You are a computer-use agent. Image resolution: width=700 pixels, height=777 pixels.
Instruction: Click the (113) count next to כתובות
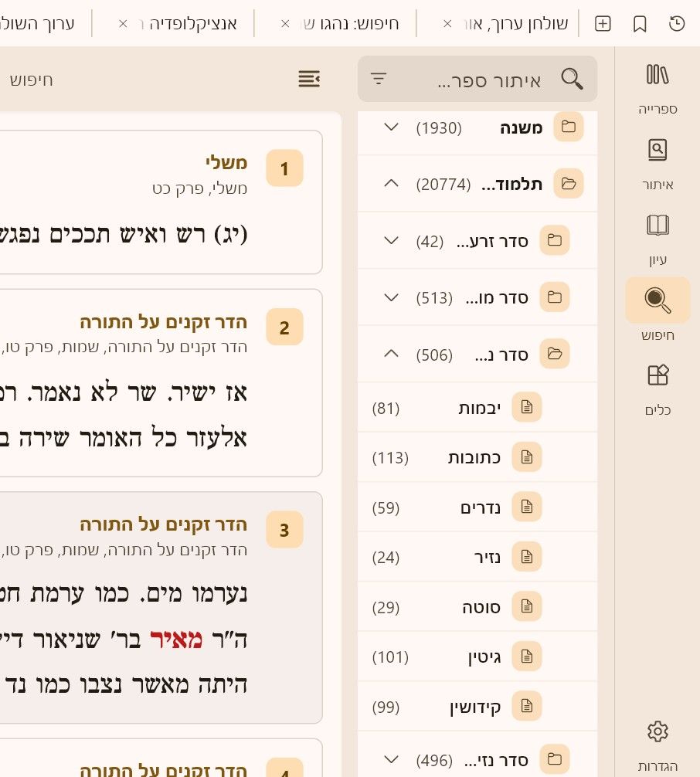(390, 457)
